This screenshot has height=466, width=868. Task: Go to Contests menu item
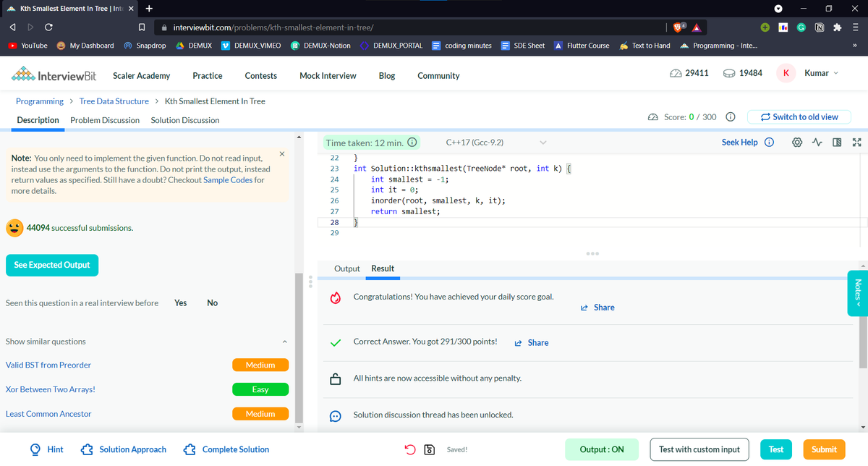(x=261, y=75)
